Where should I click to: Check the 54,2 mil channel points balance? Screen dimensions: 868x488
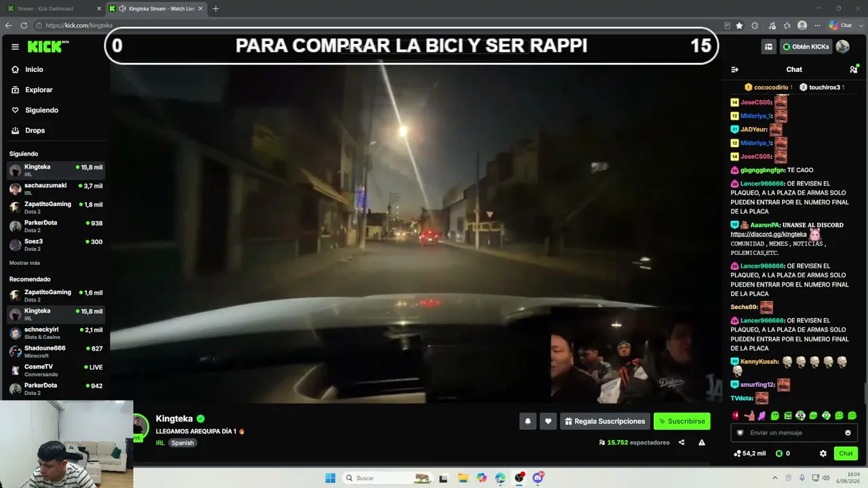pyautogui.click(x=749, y=453)
